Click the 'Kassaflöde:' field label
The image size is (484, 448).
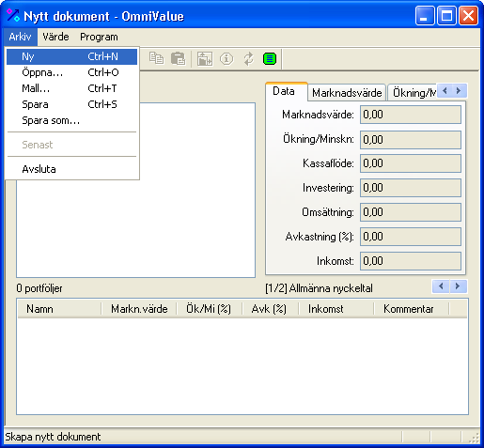click(x=328, y=163)
